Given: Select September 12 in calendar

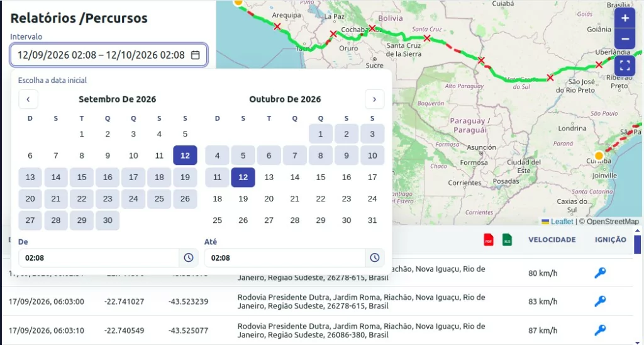Looking at the screenshot, I should [186, 156].
